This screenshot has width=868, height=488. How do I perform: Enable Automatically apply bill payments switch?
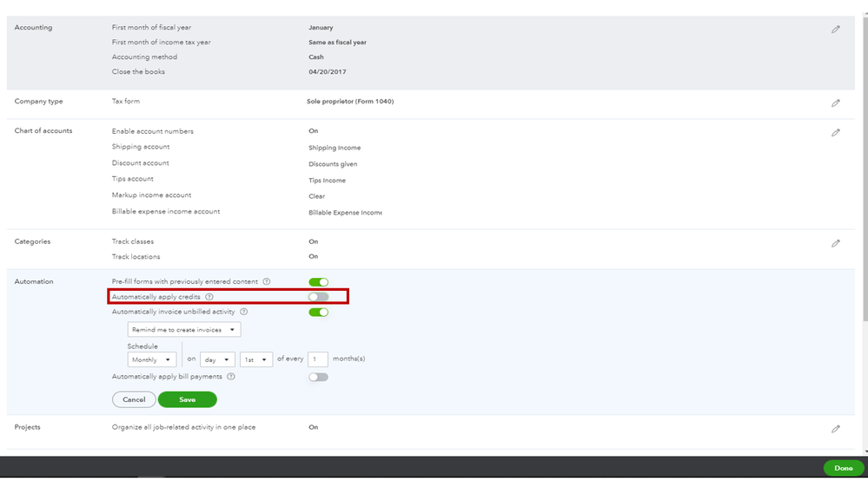(x=319, y=377)
